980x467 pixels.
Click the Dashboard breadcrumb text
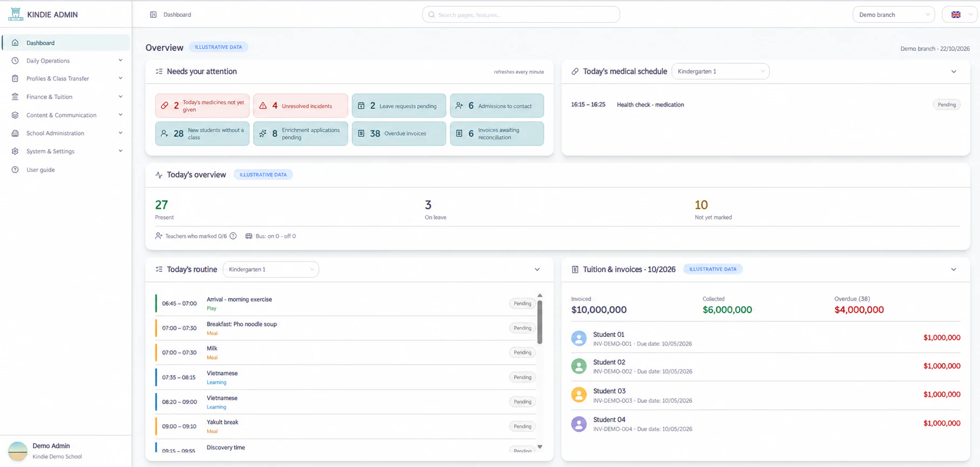click(178, 15)
